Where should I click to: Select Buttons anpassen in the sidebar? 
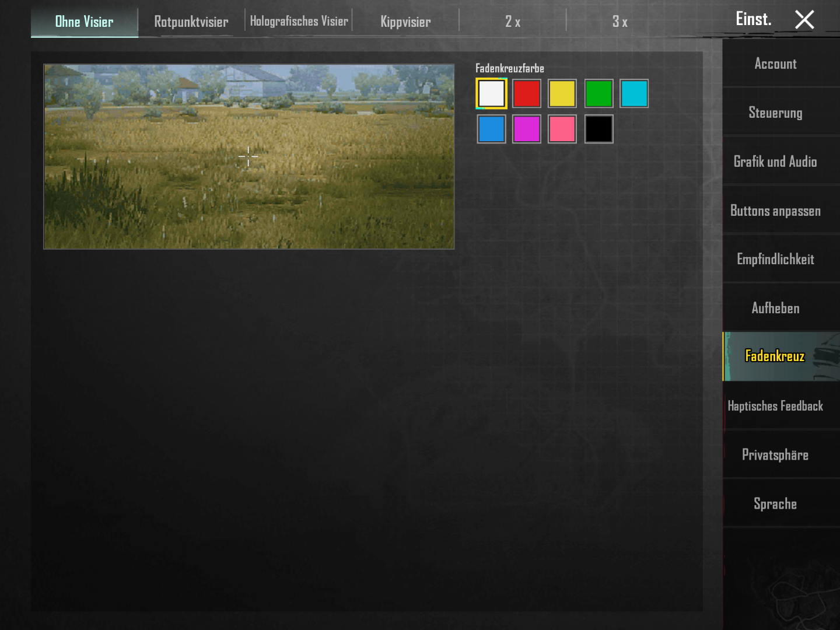[775, 211]
